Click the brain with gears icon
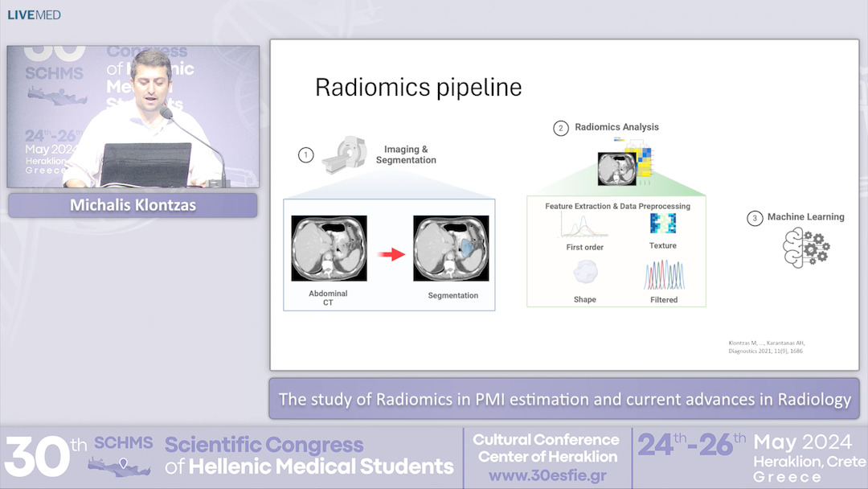 (806, 249)
